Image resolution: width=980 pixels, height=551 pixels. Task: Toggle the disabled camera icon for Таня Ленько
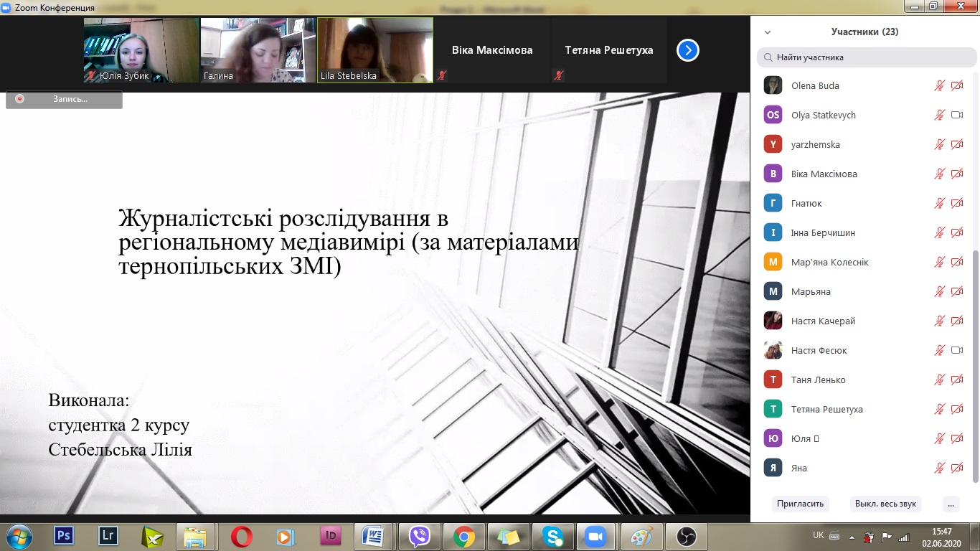(x=956, y=380)
